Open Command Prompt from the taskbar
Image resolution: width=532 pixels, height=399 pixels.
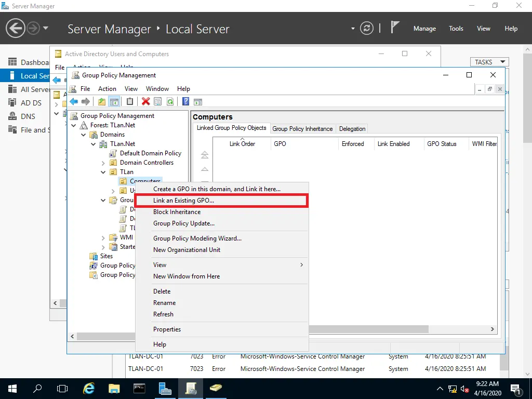(x=139, y=389)
